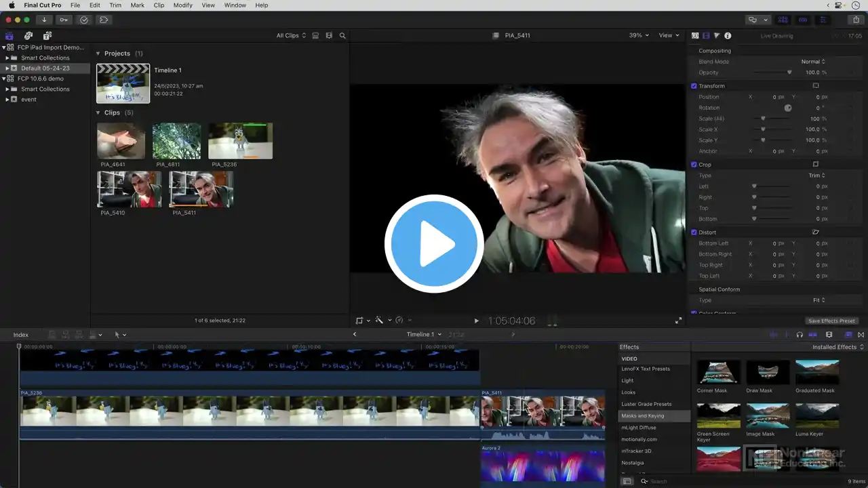Adjust the Opacity slider
Viewport: 868px width, 488px height.
point(789,73)
